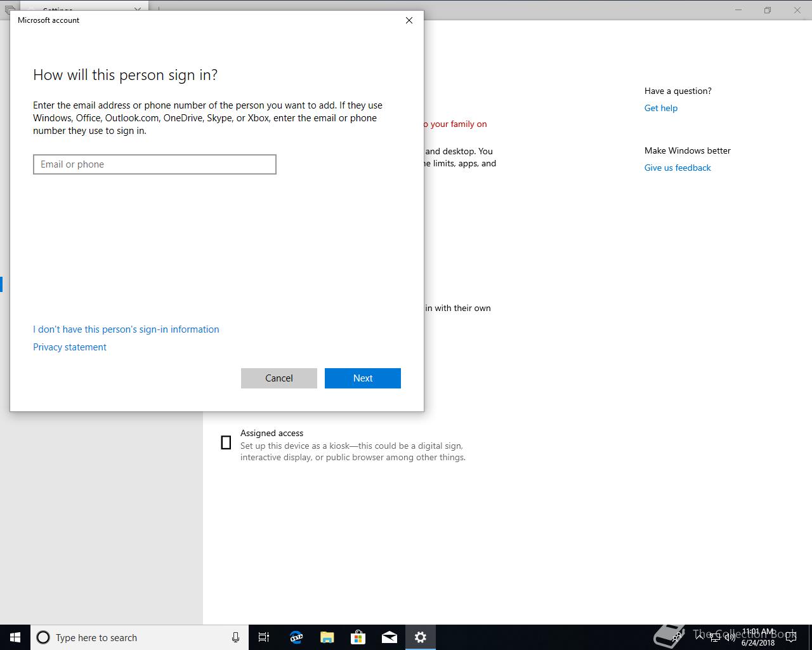The image size is (812, 650).
Task: Select the Assigned access kiosk icon
Action: point(226,442)
